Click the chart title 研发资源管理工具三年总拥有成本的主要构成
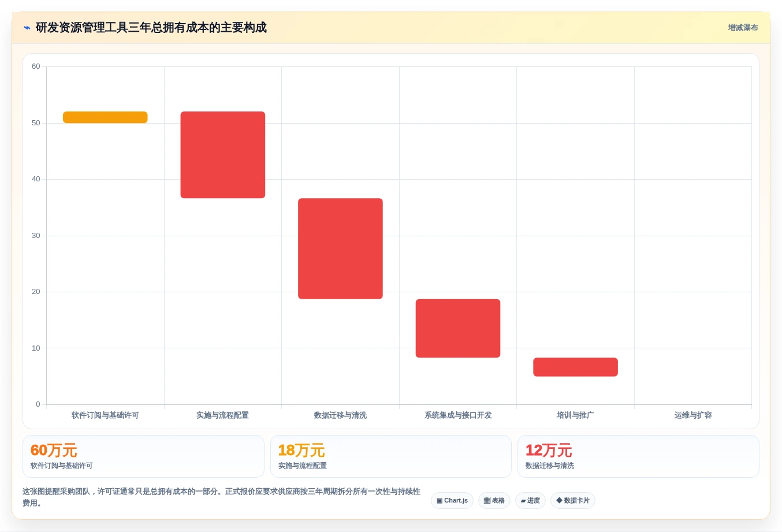 pos(151,28)
